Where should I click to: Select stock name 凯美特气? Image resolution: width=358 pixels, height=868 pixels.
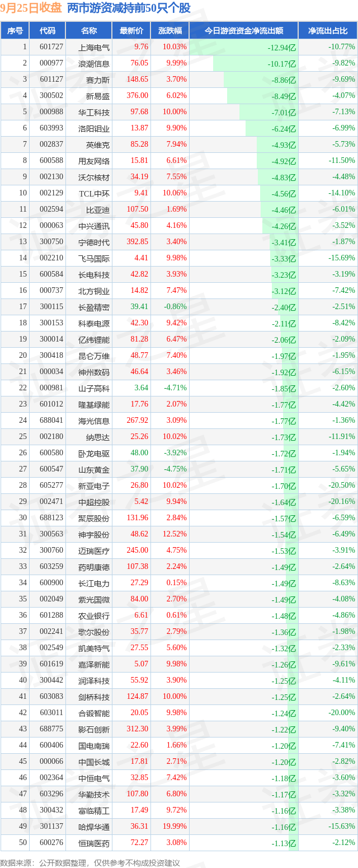tap(95, 648)
